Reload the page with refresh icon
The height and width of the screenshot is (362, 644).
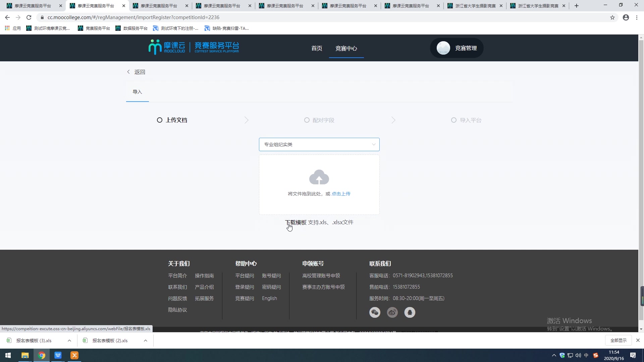pos(29,17)
